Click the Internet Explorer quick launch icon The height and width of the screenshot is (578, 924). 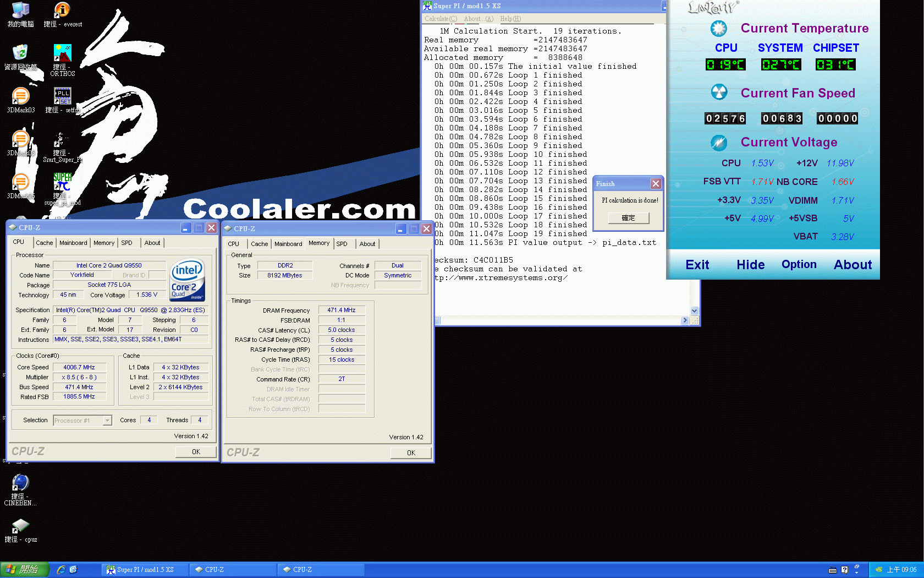click(61, 570)
